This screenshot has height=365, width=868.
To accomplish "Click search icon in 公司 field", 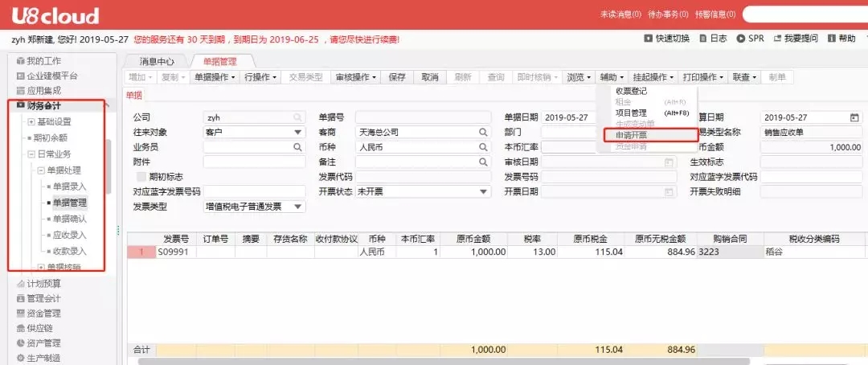I will tap(298, 117).
